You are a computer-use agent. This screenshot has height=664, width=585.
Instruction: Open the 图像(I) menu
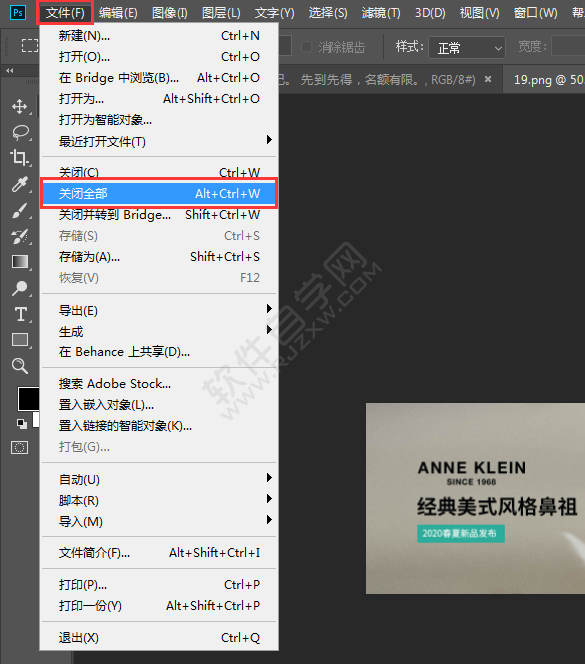pyautogui.click(x=169, y=13)
